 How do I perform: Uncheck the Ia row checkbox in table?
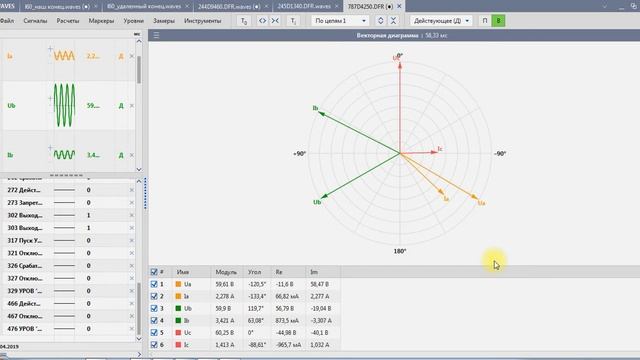coord(154,296)
